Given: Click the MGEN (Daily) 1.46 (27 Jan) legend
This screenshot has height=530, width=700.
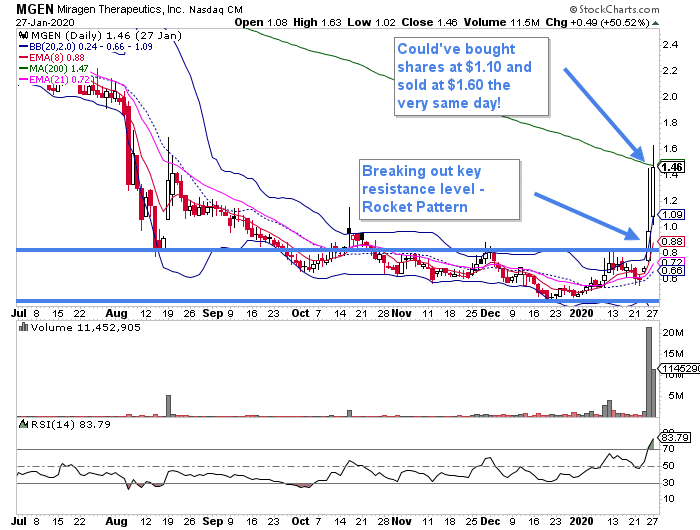Looking at the screenshot, I should pyautogui.click(x=106, y=36).
